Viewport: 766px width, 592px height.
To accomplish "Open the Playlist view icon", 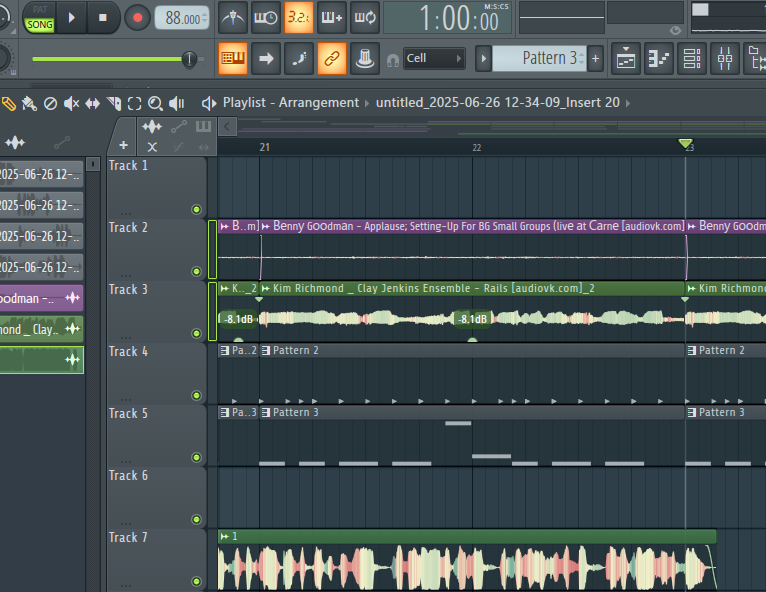I will (627, 59).
